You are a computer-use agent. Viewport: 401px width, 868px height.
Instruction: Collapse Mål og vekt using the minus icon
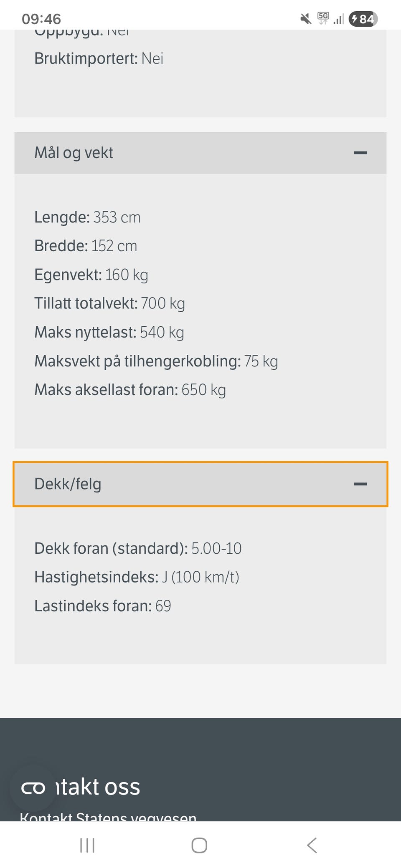[360, 153]
